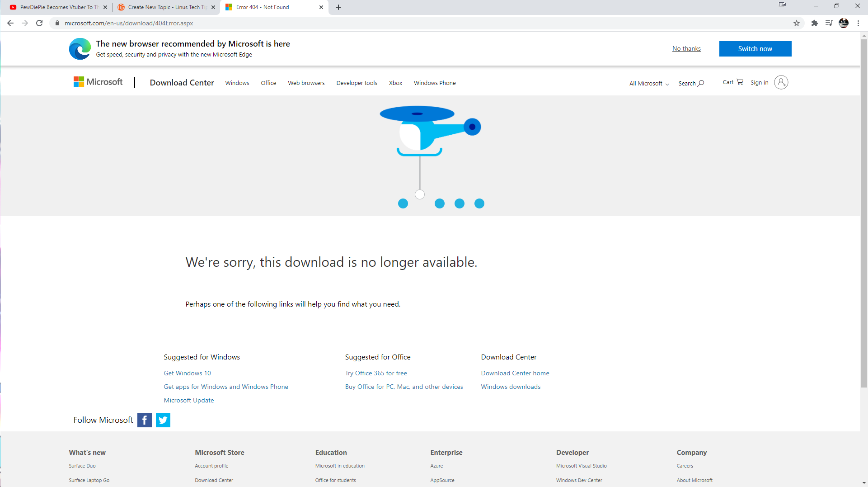Close the Error 404 tab
The width and height of the screenshot is (868, 487).
[x=321, y=7]
